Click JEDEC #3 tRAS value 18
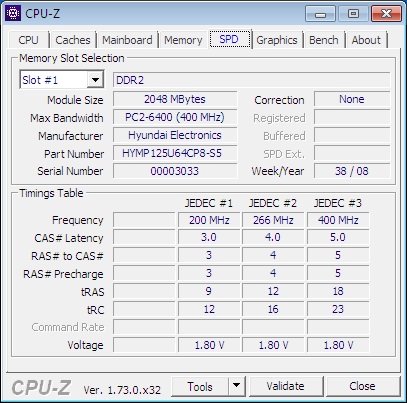This screenshot has height=403, width=407. pos(338,291)
